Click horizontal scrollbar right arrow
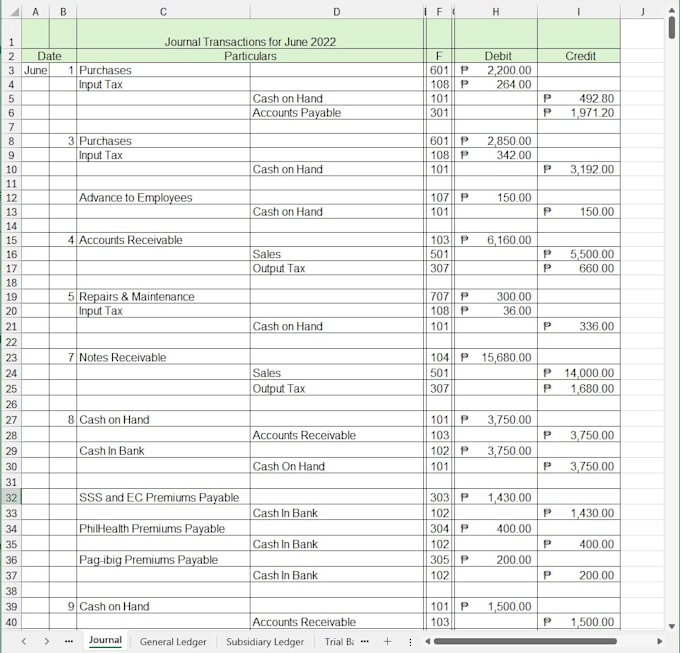 pos(659,641)
